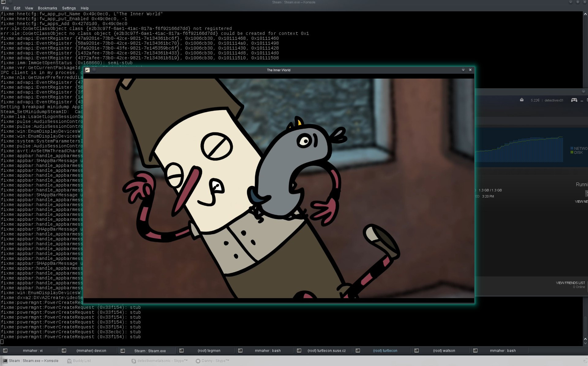Open Steam inbox envelope icon

coord(522,100)
